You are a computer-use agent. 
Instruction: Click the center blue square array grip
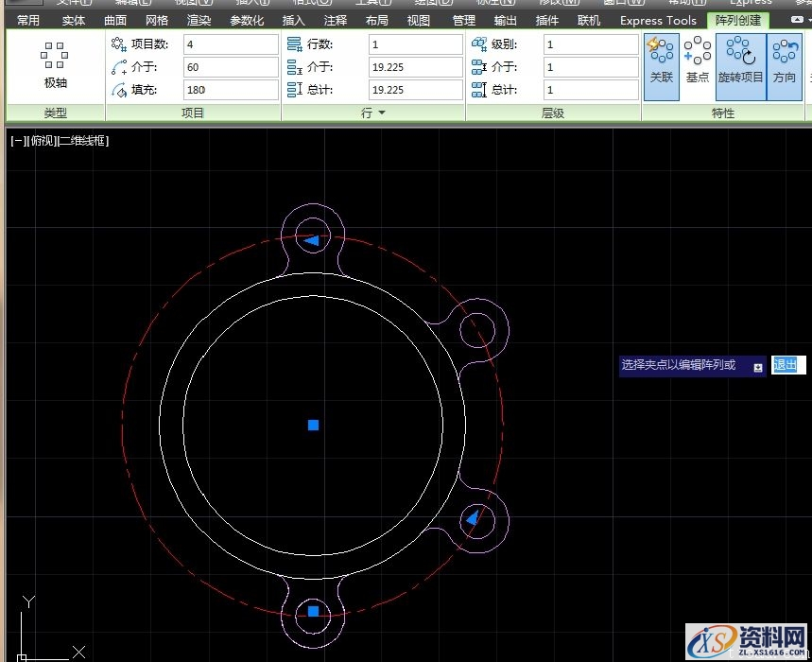[313, 426]
